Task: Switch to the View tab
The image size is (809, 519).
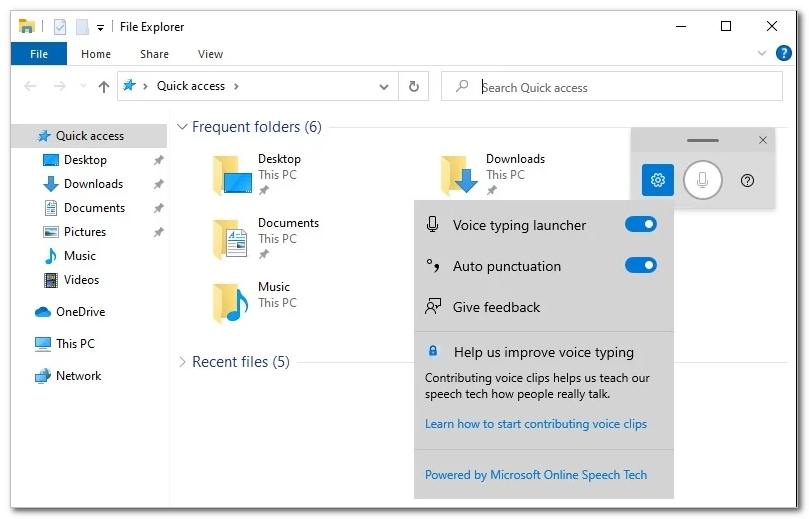Action: 210,54
